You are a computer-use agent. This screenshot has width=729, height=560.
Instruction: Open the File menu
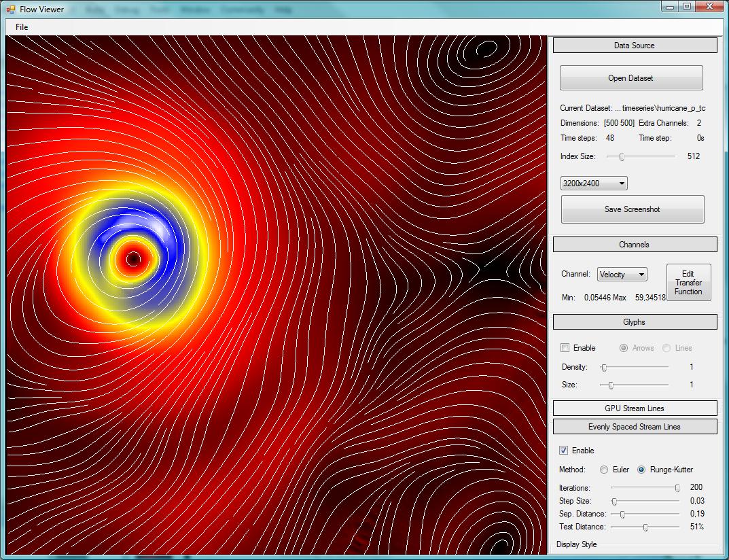20,27
